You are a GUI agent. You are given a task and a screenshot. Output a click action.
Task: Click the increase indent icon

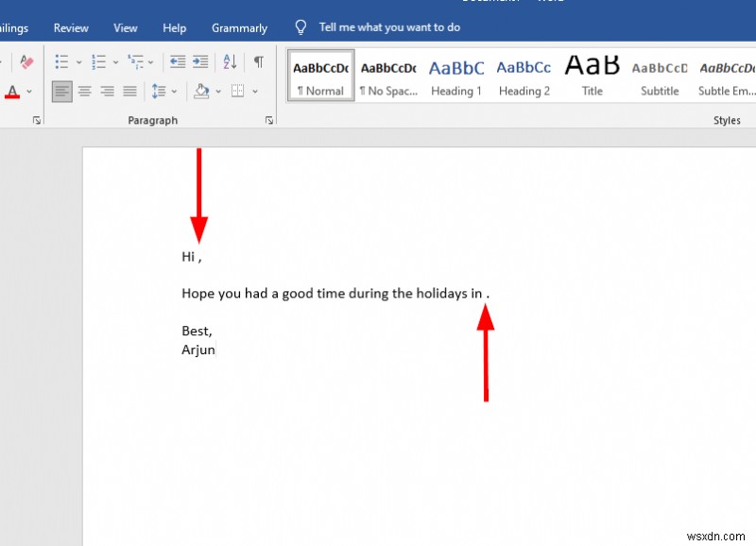point(199,60)
